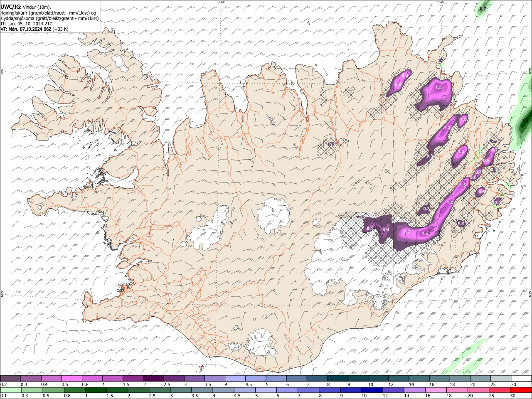Click the 15W longitude label
Screen dimensions: 532x399
440,2
